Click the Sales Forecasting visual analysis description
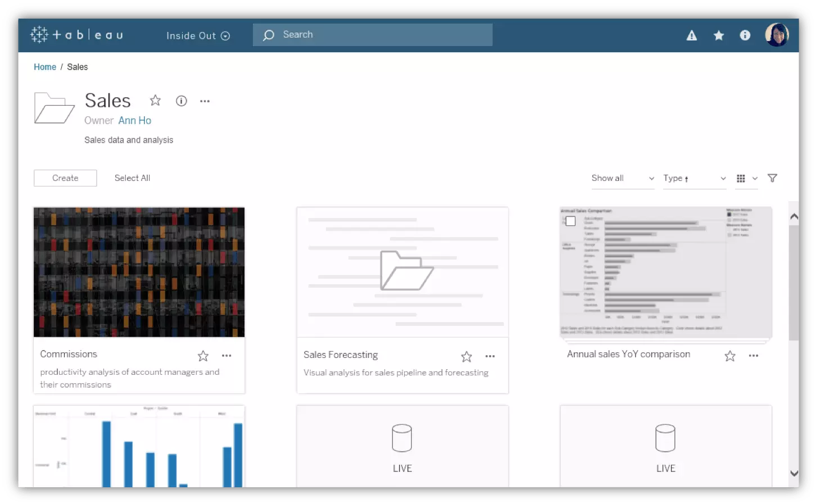 [396, 373]
